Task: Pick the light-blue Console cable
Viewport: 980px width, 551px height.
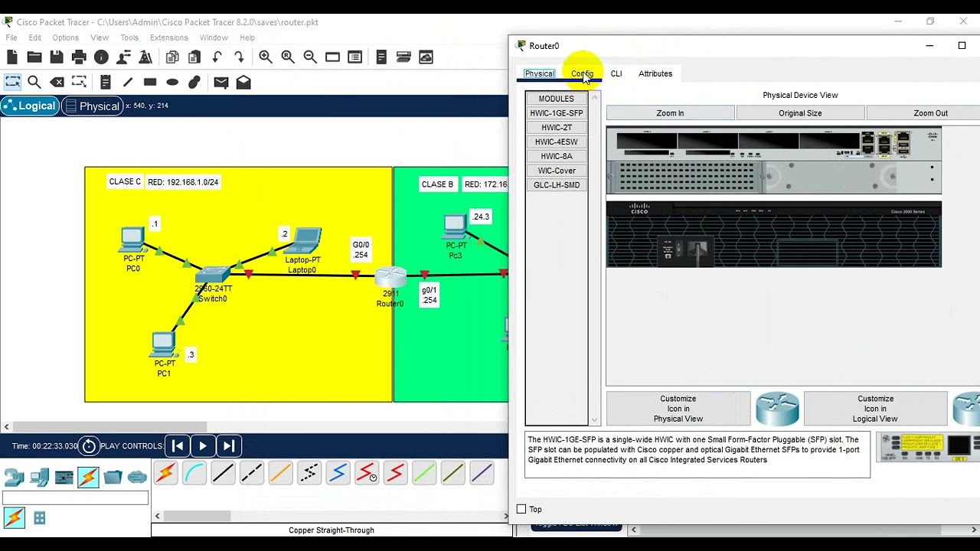Action: 194,473
